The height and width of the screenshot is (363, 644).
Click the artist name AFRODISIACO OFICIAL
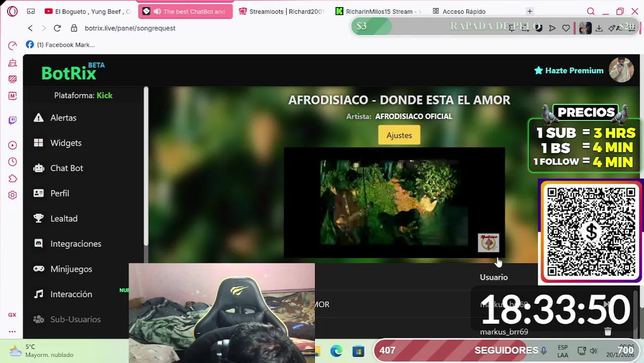(x=414, y=116)
